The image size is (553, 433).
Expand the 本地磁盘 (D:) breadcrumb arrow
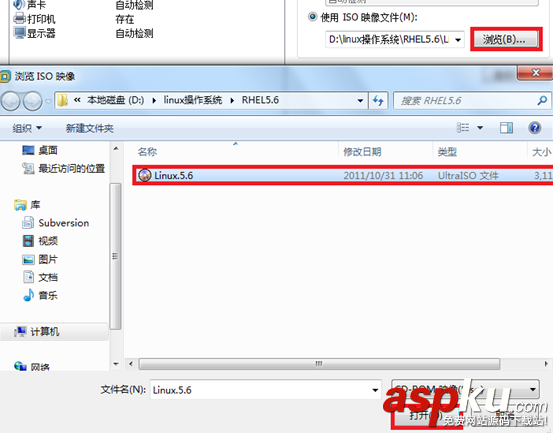tap(154, 100)
